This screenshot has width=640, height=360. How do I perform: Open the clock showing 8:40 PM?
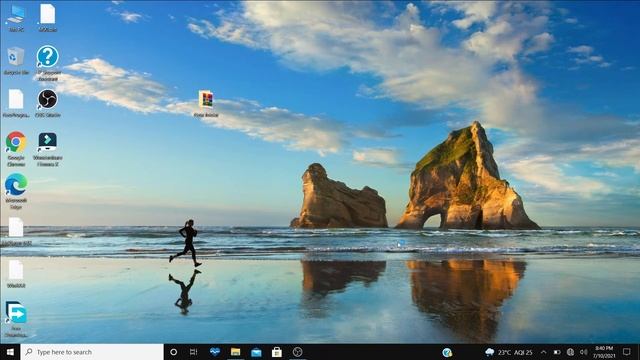coord(604,352)
